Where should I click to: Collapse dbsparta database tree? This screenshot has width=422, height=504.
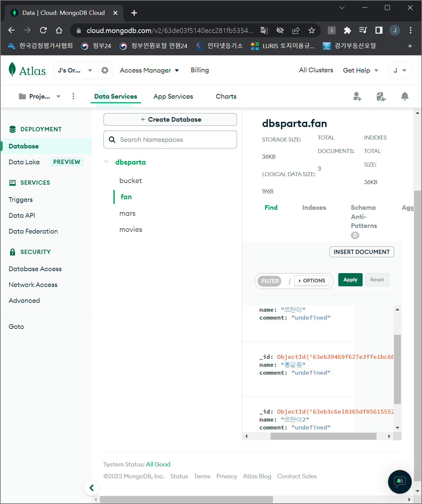click(x=106, y=162)
